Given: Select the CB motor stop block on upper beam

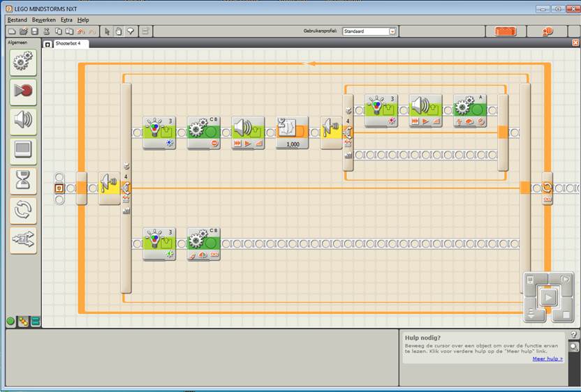Looking at the screenshot, I should pos(204,133).
